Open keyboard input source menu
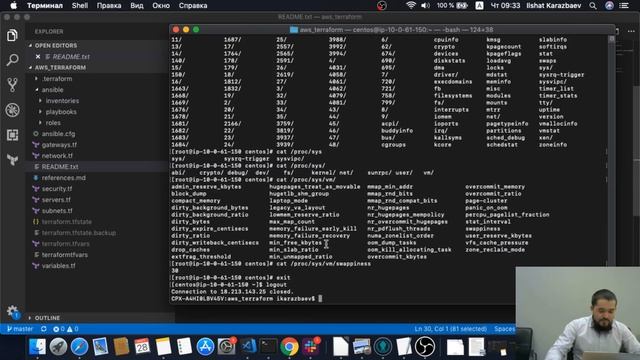Image resolution: width=640 pixels, height=360 pixels. point(479,6)
